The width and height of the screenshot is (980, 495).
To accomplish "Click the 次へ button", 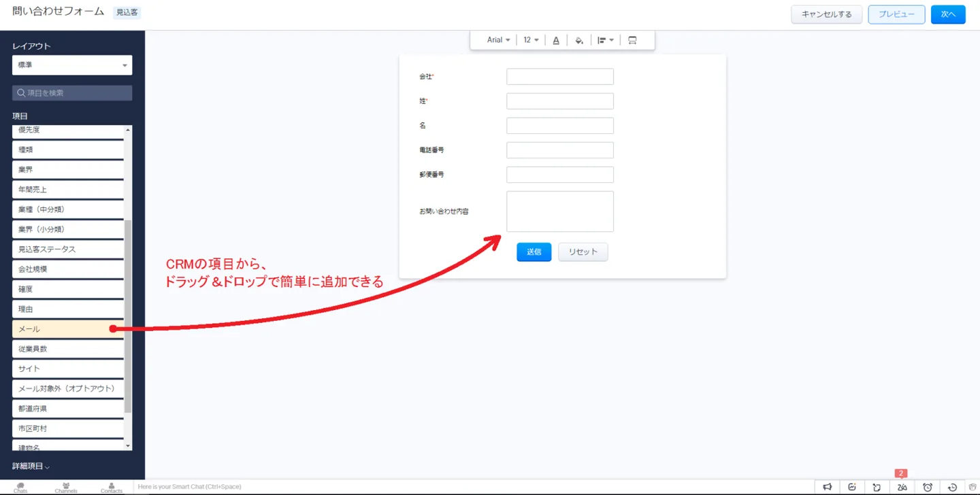I will click(948, 14).
